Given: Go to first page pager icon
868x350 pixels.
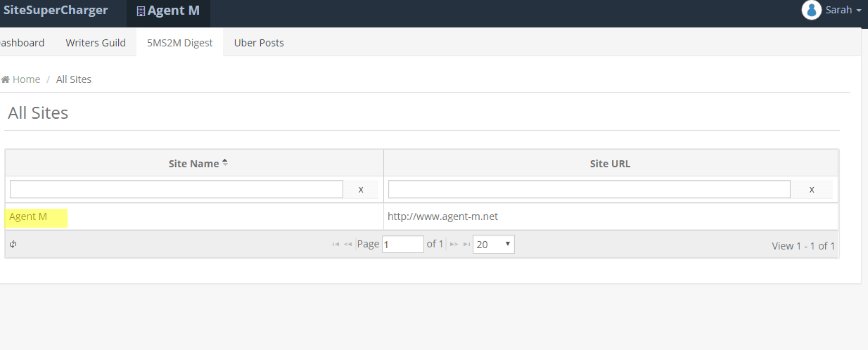Looking at the screenshot, I should tap(336, 245).
